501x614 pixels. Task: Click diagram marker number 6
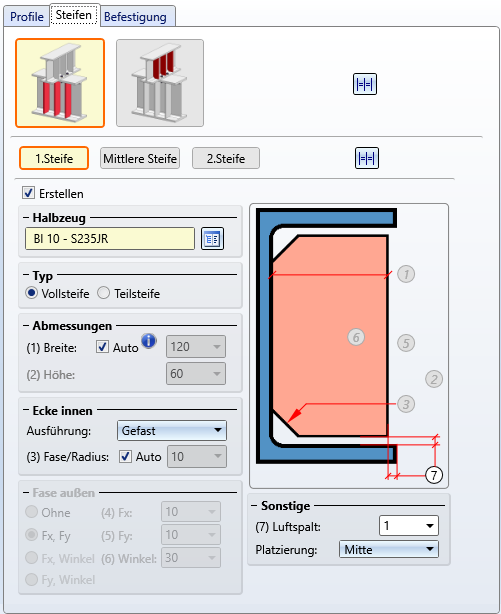tap(356, 337)
